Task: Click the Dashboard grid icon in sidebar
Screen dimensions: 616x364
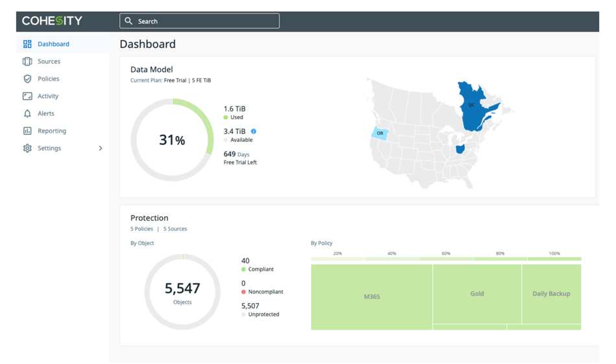Action: tap(27, 44)
